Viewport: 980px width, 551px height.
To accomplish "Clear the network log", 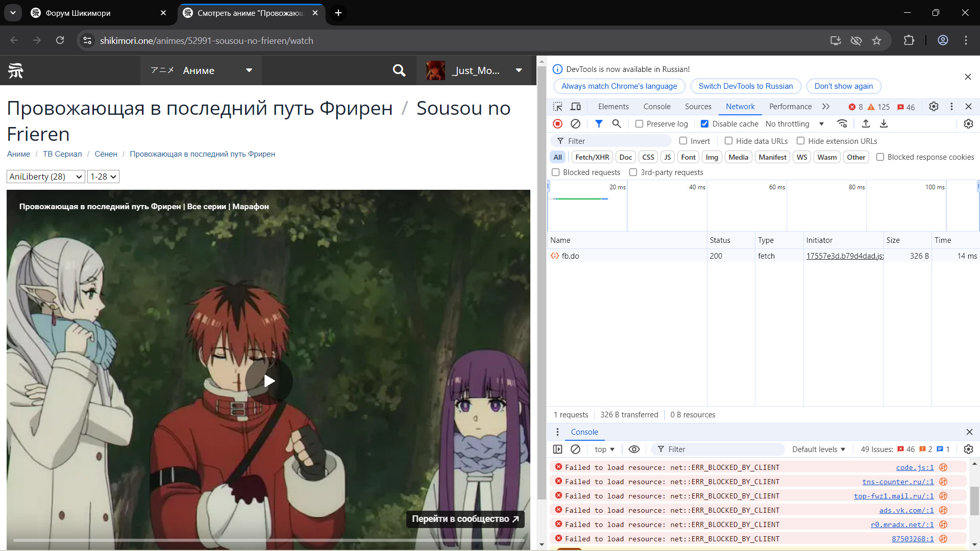I will 575,124.
